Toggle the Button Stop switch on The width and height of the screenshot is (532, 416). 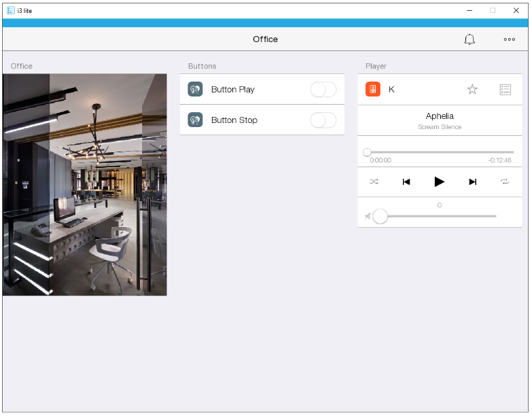coord(323,120)
